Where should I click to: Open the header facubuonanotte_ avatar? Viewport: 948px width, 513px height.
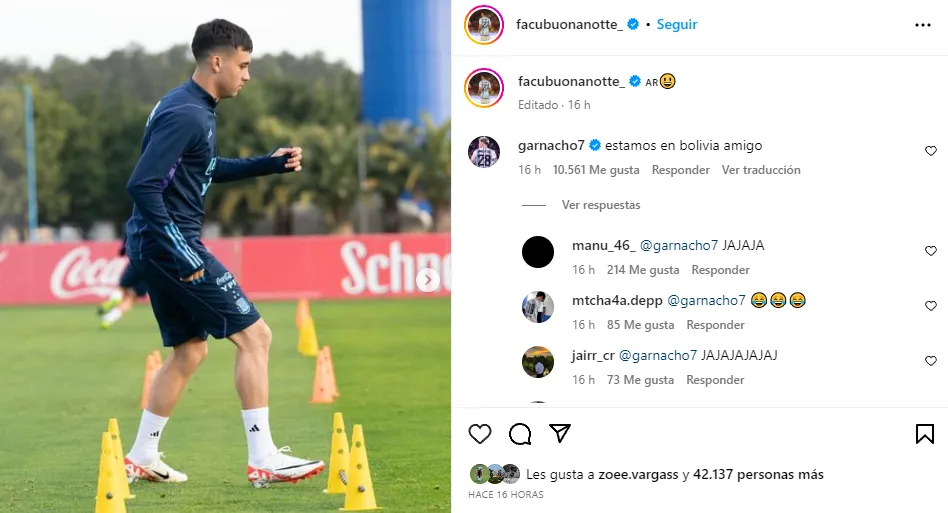click(x=484, y=25)
